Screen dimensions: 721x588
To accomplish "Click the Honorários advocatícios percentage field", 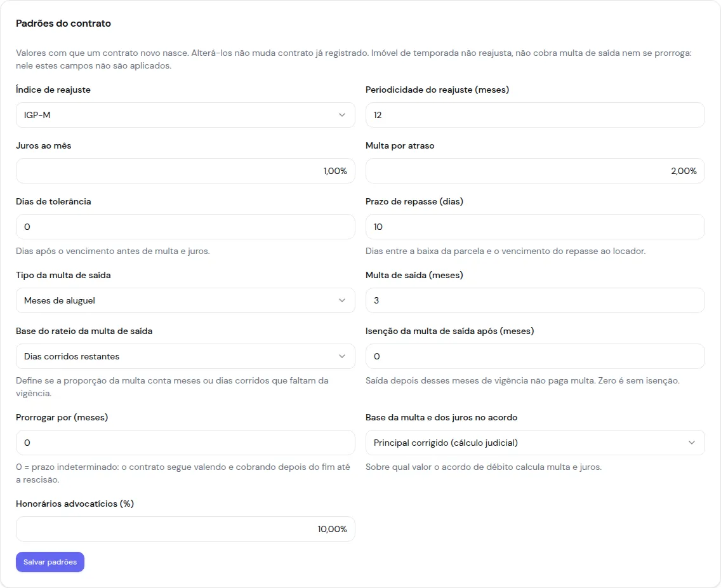I will (x=185, y=529).
